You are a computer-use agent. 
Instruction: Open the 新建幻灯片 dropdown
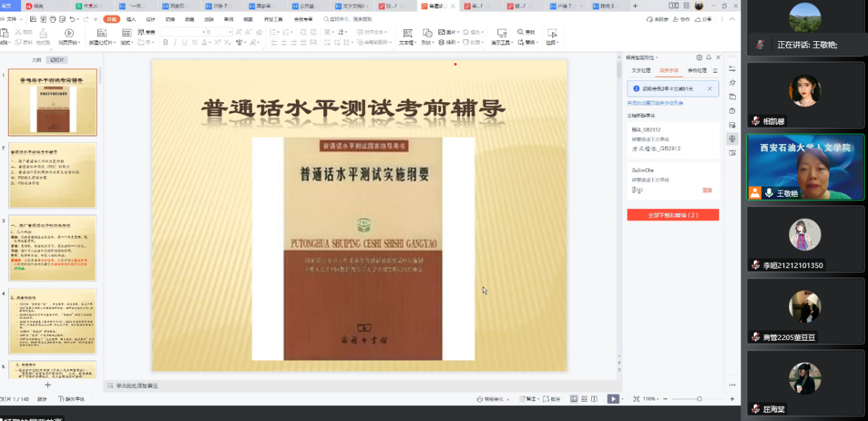[x=115, y=41]
